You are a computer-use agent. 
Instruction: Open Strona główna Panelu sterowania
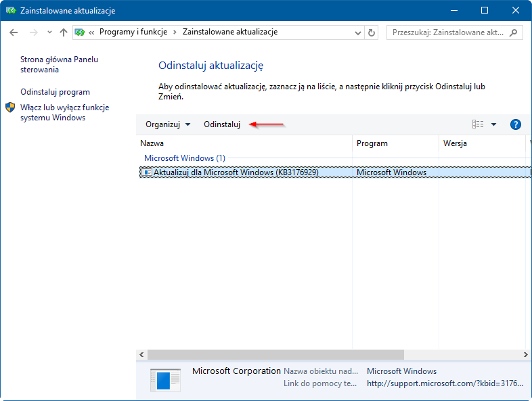pos(59,64)
